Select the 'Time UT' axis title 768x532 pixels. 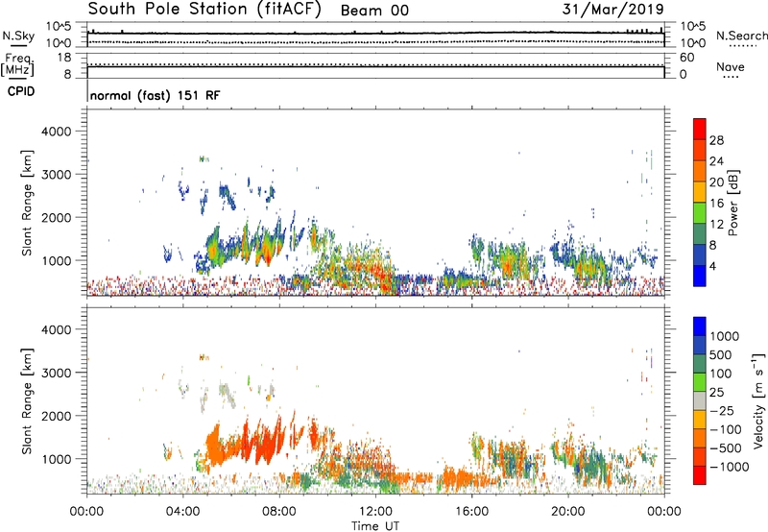[x=375, y=526]
